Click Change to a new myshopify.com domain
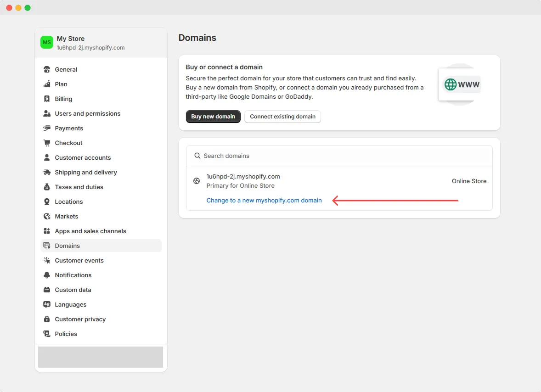Viewport: 541px width, 392px height. (x=264, y=201)
